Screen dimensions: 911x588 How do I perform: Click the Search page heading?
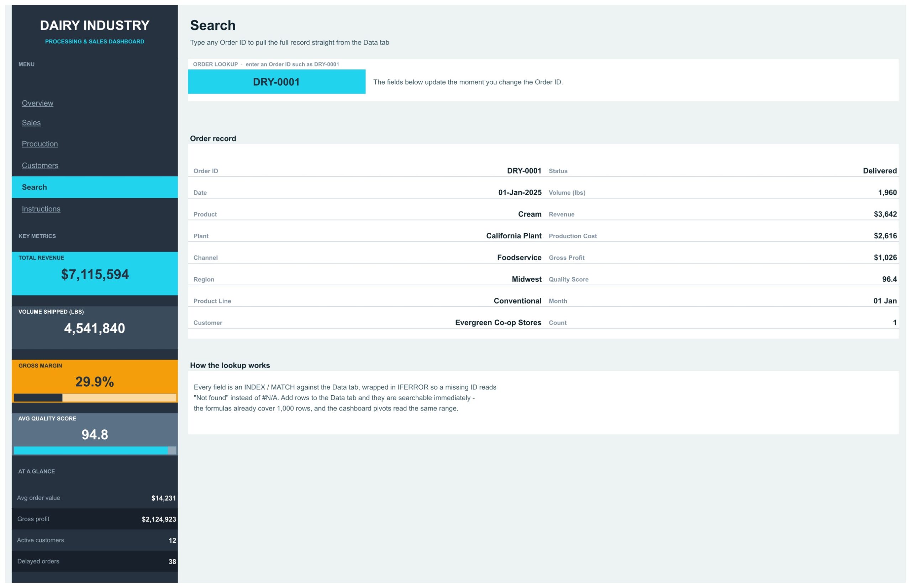pyautogui.click(x=213, y=25)
